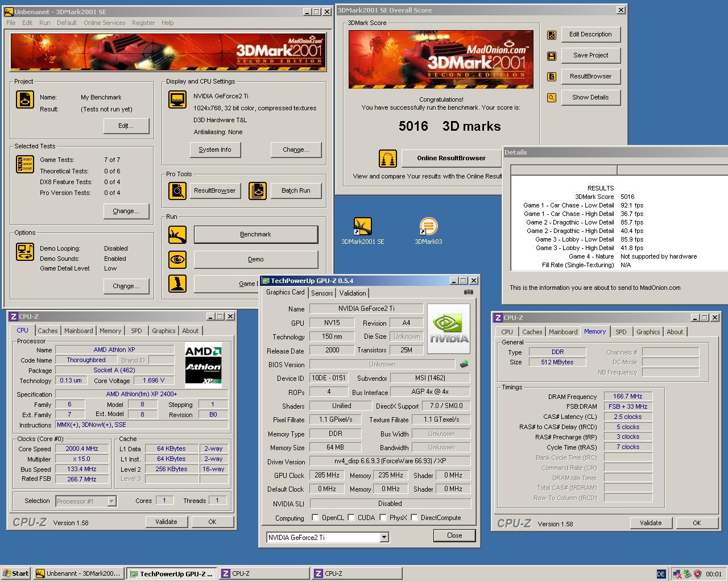
Task: Click the GPU Clock 285 MHz field
Action: pyautogui.click(x=327, y=475)
